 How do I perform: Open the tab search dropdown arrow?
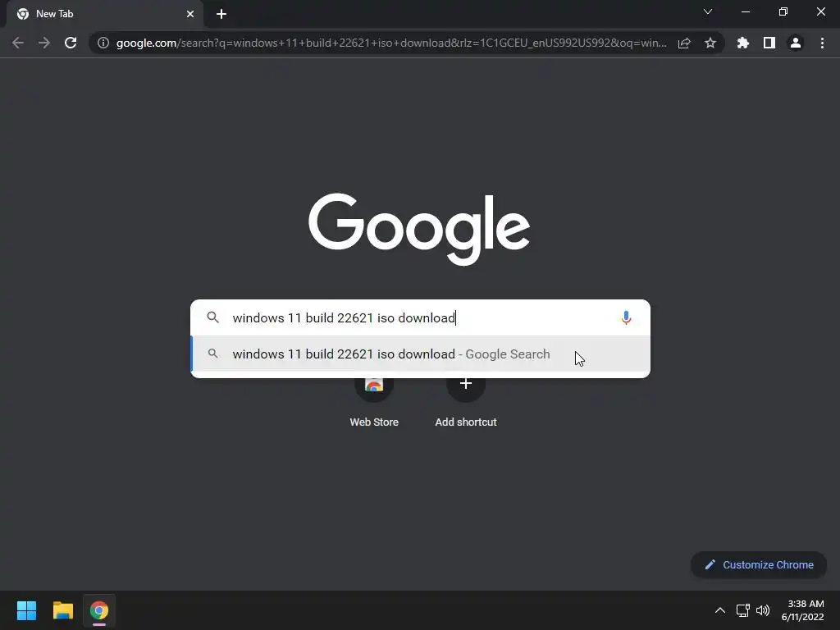(708, 11)
